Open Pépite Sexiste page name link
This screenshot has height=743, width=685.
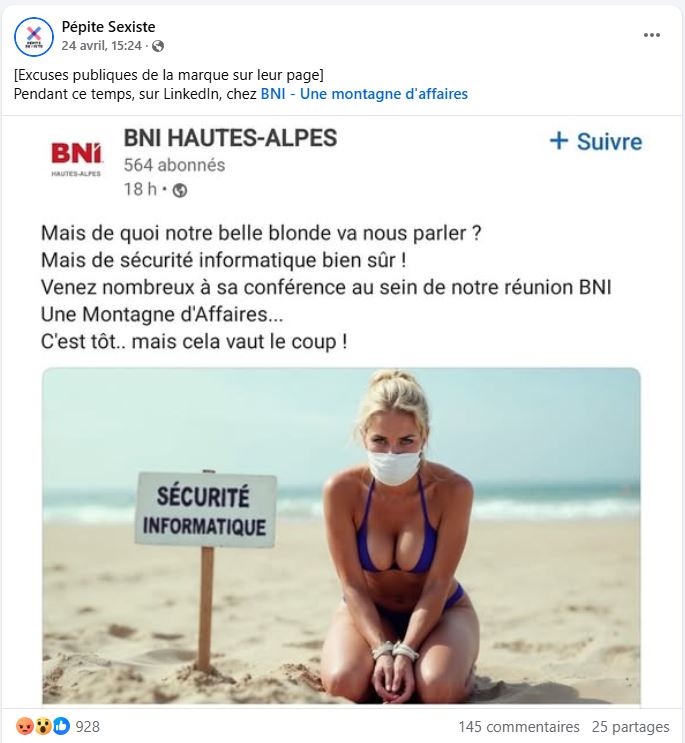pyautogui.click(x=108, y=27)
